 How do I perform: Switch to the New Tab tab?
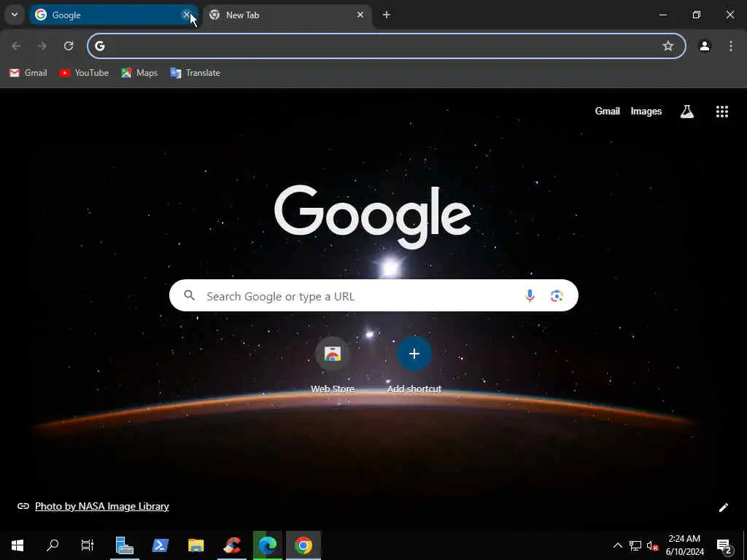tap(287, 15)
